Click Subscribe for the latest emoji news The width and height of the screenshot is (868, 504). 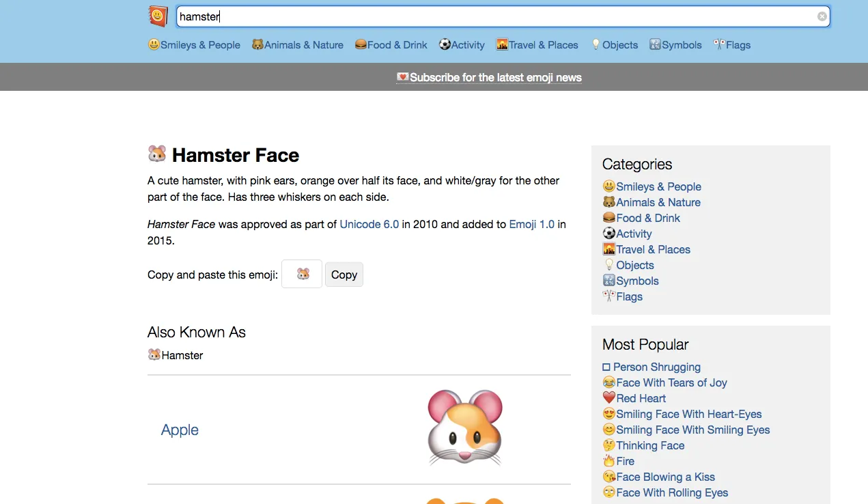pyautogui.click(x=489, y=77)
